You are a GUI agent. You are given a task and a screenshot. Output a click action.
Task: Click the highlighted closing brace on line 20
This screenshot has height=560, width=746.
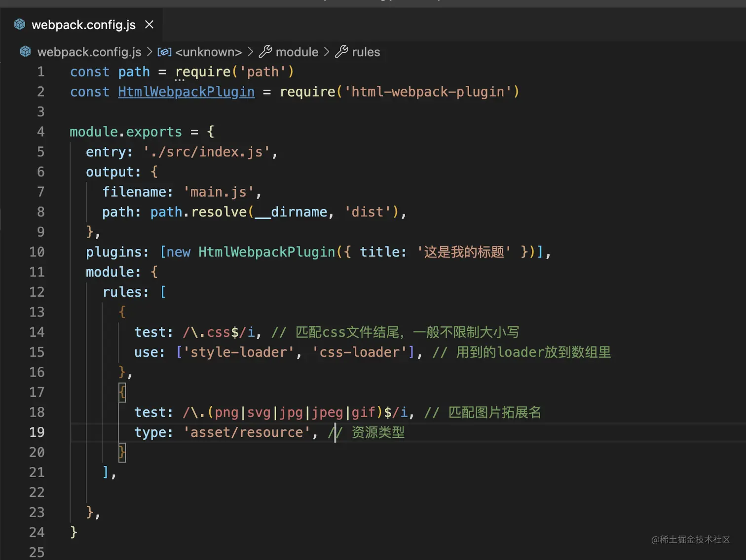[122, 453]
